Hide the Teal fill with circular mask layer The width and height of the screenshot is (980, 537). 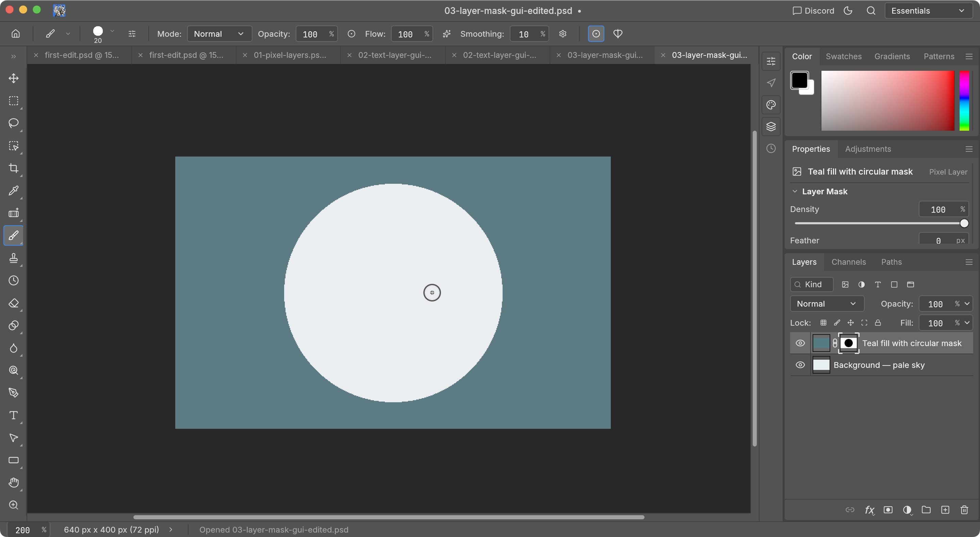pyautogui.click(x=800, y=343)
